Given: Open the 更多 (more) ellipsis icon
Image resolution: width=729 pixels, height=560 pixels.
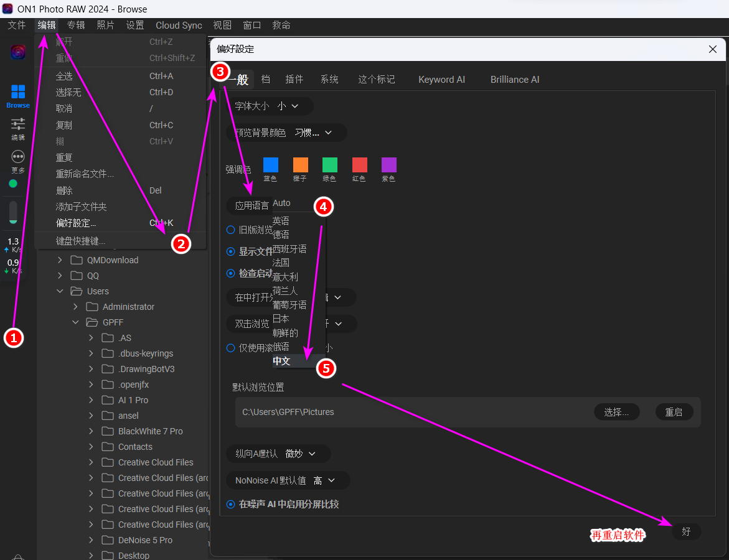Looking at the screenshot, I should tap(17, 157).
